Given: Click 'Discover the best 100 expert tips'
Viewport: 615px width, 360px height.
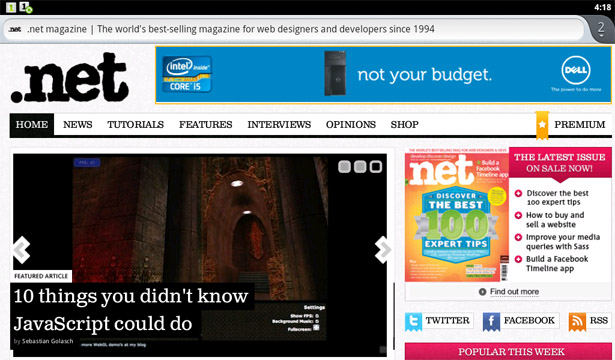Looking at the screenshot, I should pos(557,198).
